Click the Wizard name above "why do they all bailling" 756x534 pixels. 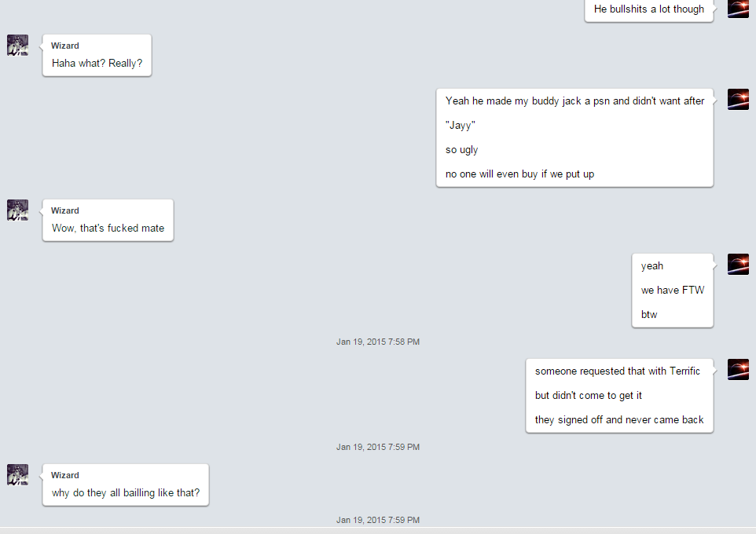pos(65,475)
